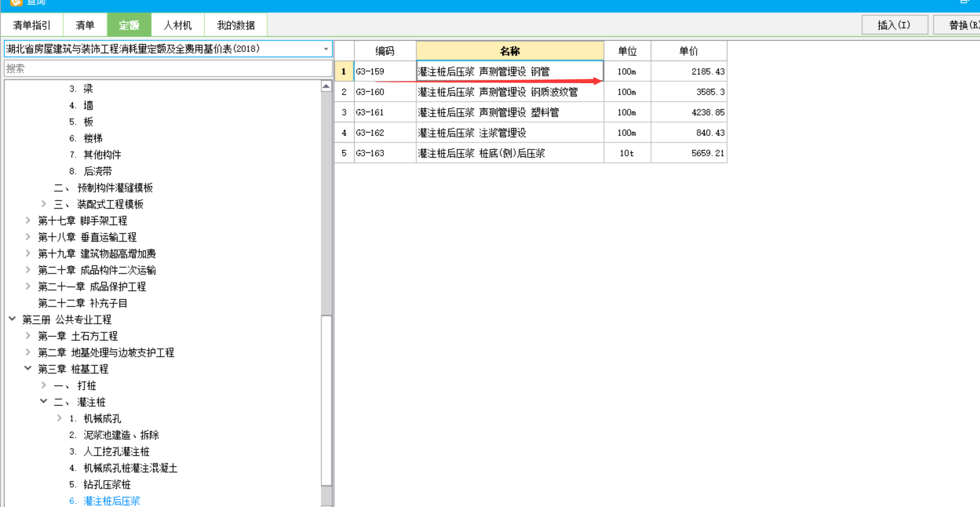The width and height of the screenshot is (980, 507).
Task: Focus the 搜索 search field
Action: (168, 69)
